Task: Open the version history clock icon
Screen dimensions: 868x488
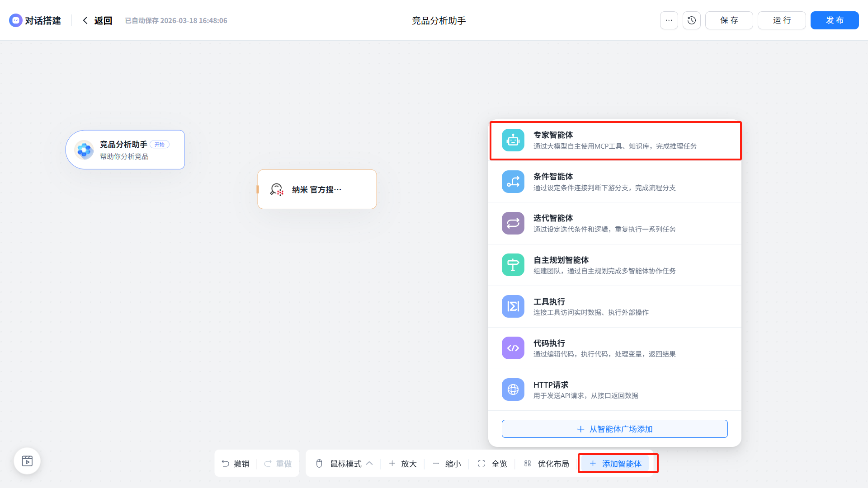Action: 691,20
